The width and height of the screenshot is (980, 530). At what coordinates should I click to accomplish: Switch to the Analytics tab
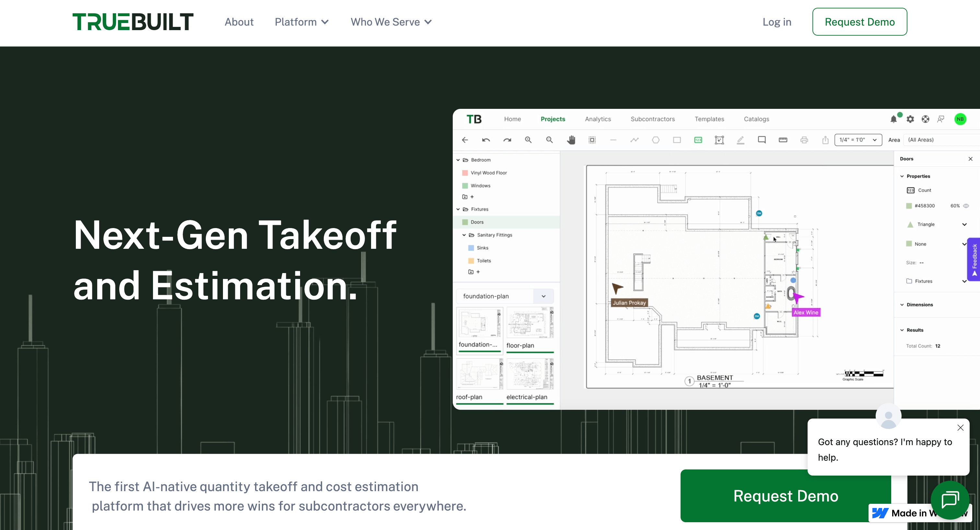[x=598, y=119]
